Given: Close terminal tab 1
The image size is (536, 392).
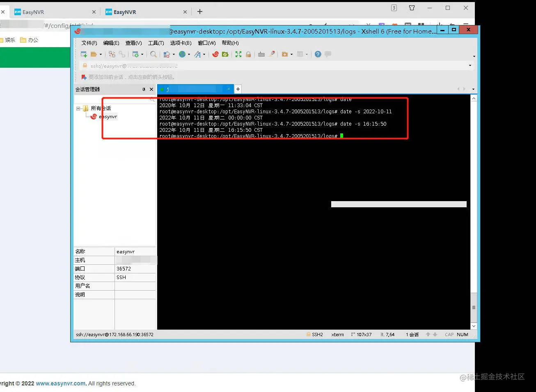Looking at the screenshot, I should coord(229,89).
